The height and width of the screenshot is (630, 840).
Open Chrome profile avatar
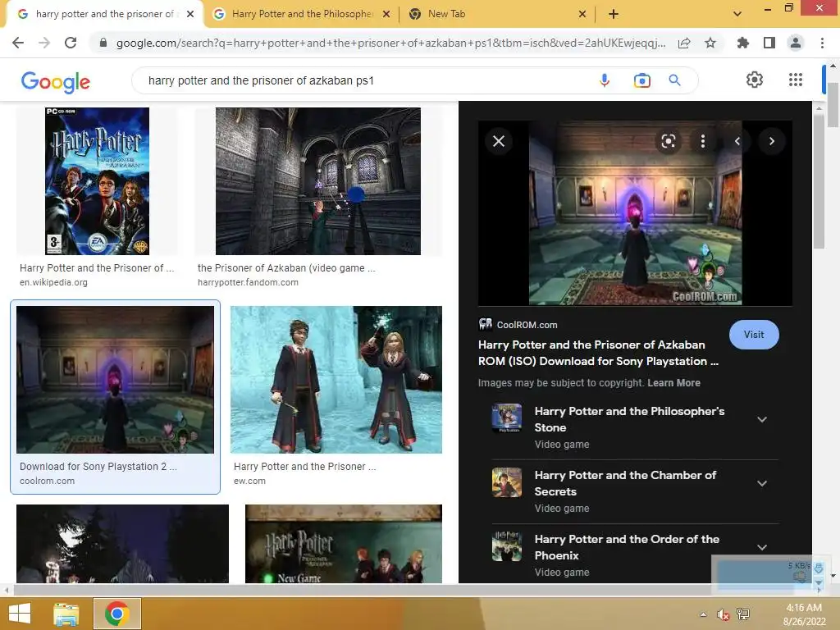[796, 43]
